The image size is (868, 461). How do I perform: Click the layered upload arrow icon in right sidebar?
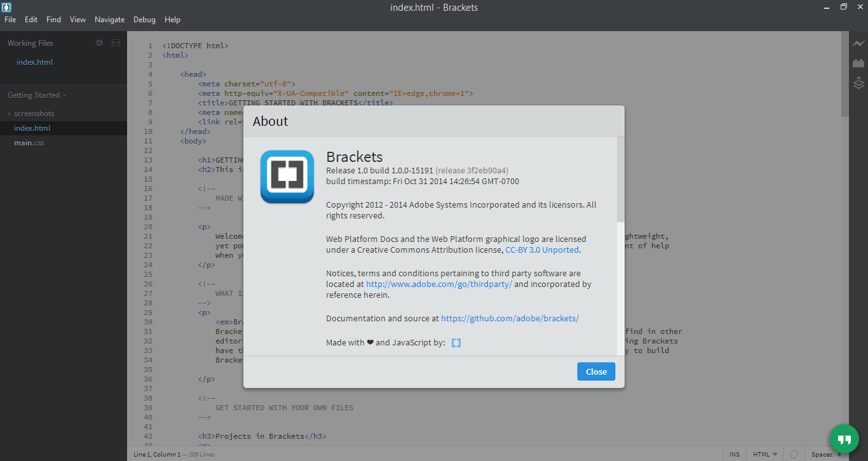tap(858, 83)
